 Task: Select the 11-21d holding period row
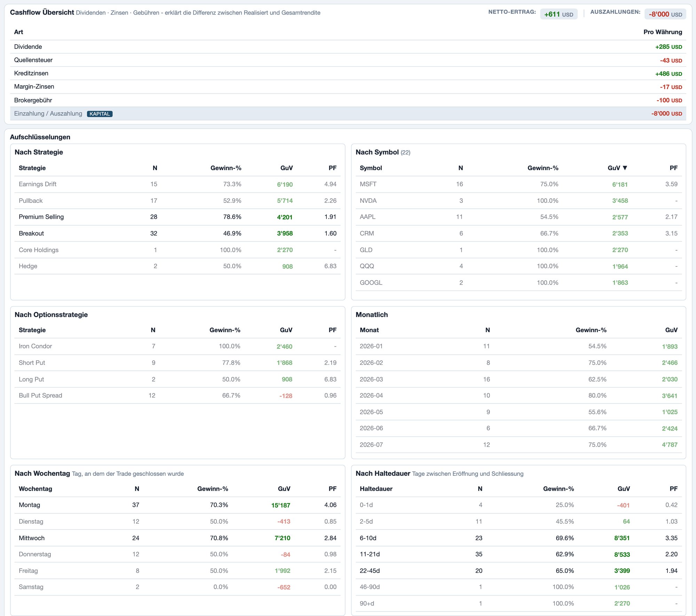[519, 554]
